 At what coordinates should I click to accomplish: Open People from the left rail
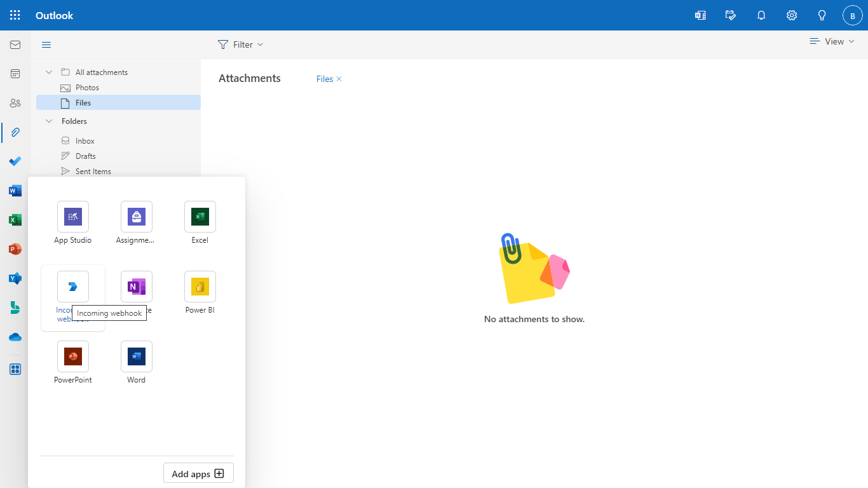[x=15, y=103]
